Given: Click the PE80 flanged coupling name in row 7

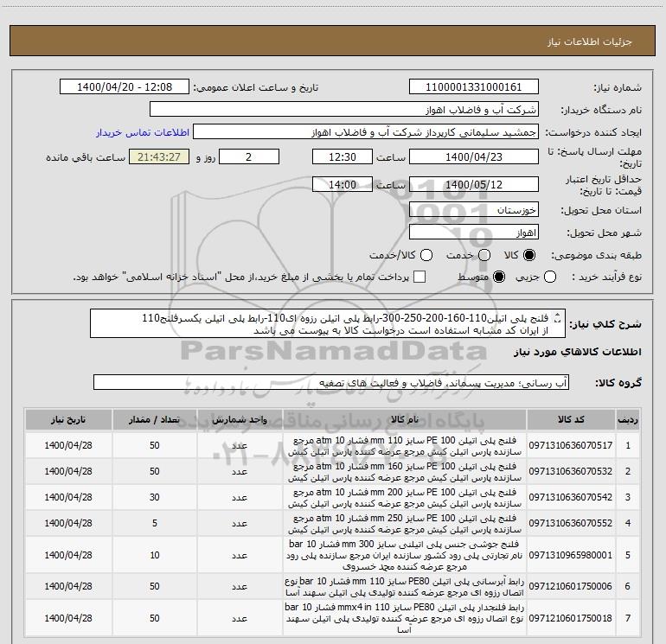Looking at the screenshot, I should [405, 618].
